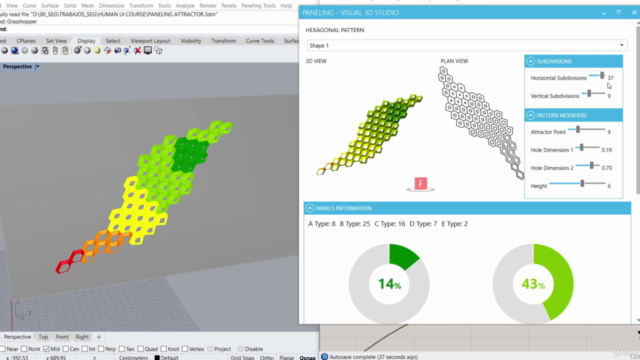Click the dark sphere with spark icon

77,51
